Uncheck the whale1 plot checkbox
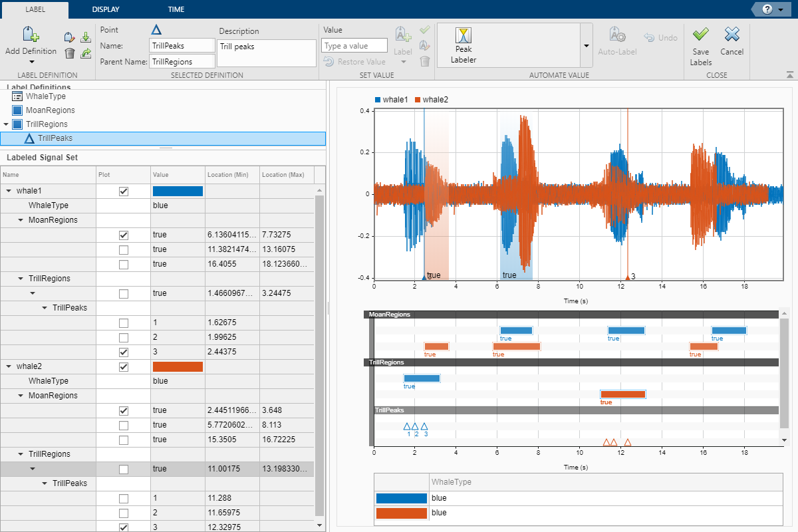Image resolution: width=798 pixels, height=532 pixels. (123, 192)
